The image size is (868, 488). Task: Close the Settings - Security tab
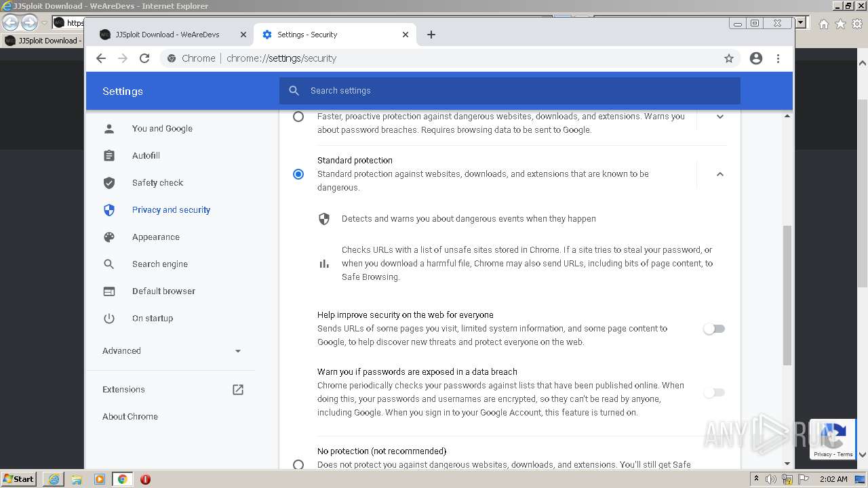[406, 35]
